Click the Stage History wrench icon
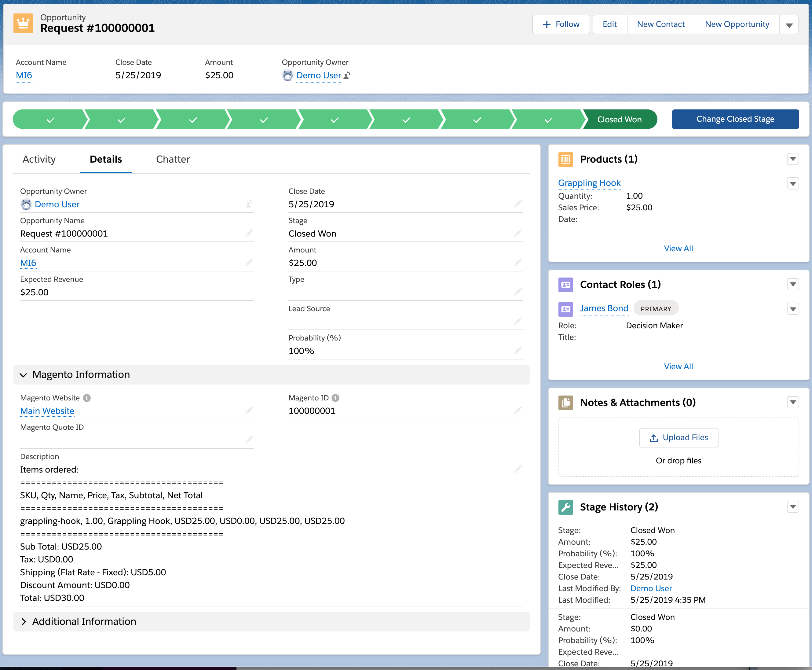The height and width of the screenshot is (670, 812). pyautogui.click(x=565, y=507)
